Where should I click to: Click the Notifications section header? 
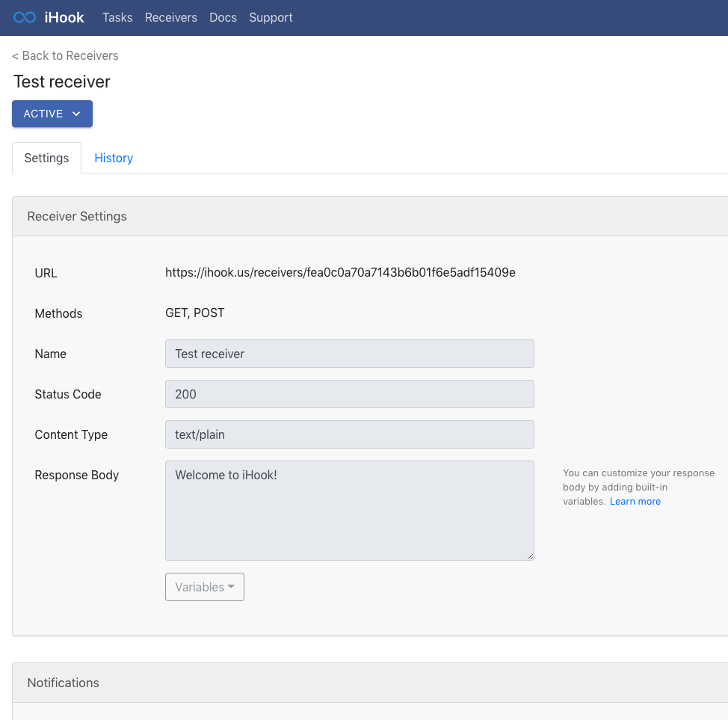[370, 683]
